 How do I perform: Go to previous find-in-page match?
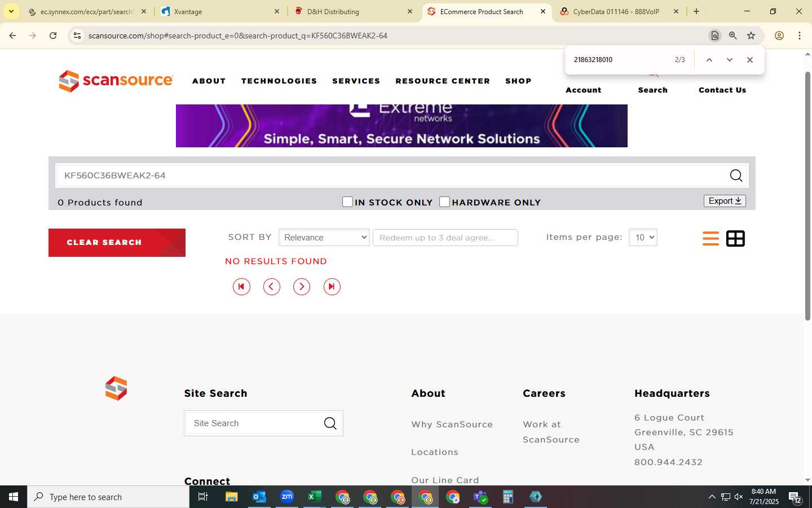(709, 60)
